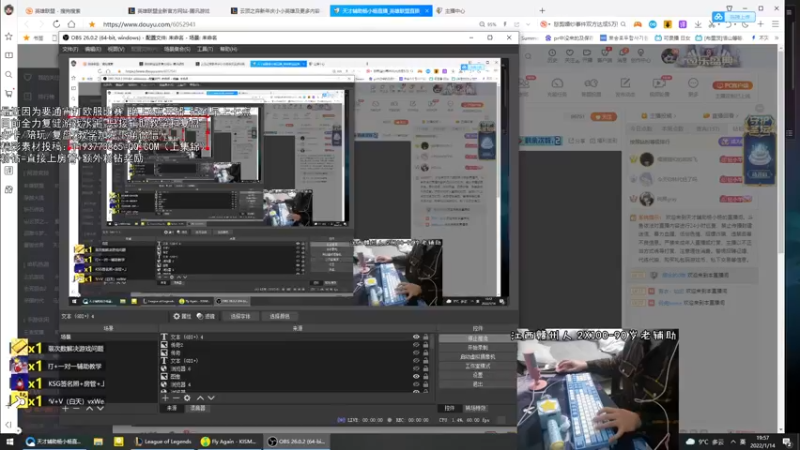800x450 pixels.
Task: Expand hidden system tray icons chevron
Action: pyautogui.click(x=733, y=441)
